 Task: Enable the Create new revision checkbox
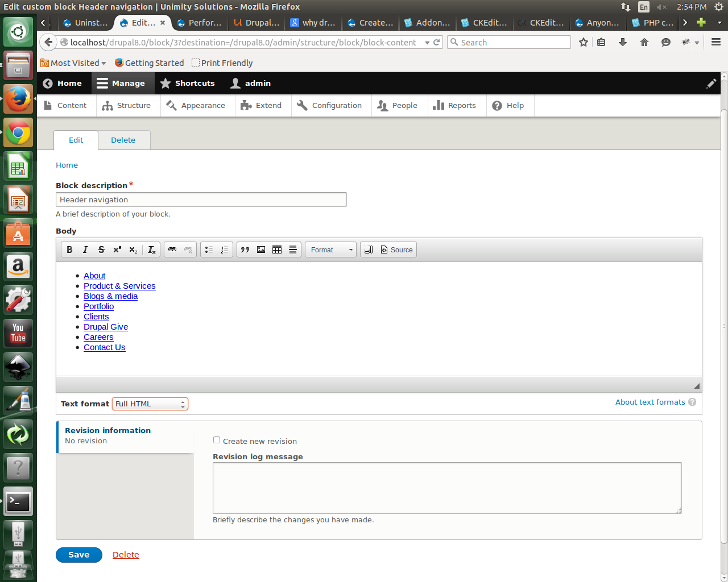point(216,439)
